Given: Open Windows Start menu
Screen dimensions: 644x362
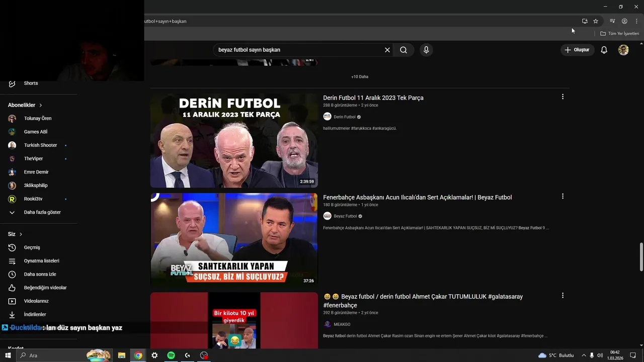Looking at the screenshot, I should pos(8,355).
